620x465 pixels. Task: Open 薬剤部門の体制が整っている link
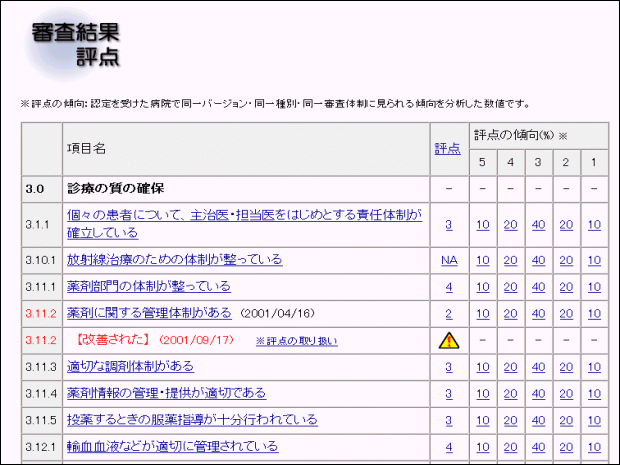[x=162, y=287]
